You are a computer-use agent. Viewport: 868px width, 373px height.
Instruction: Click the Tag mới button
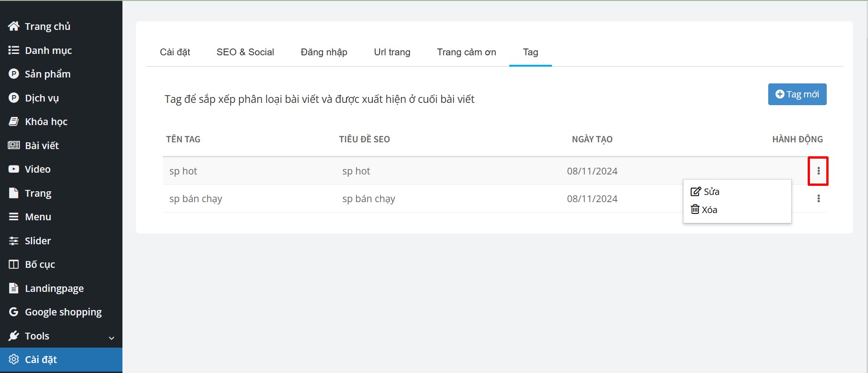(x=797, y=94)
